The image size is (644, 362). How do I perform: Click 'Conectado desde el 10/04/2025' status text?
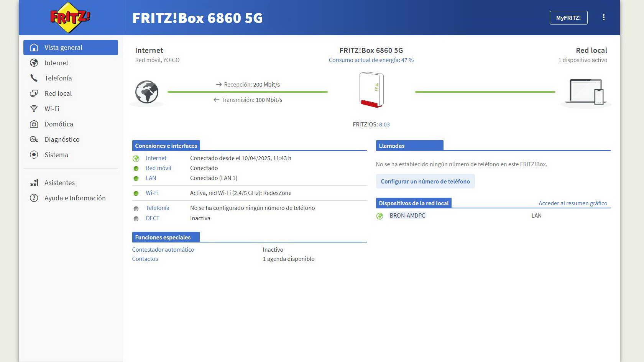point(241,158)
